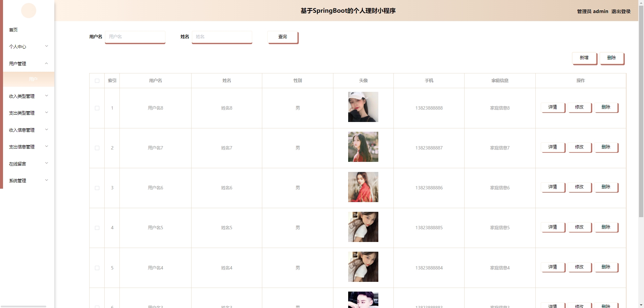Click 退出登录 link in header
Viewport: 644px width, 308px height.
click(x=621, y=11)
